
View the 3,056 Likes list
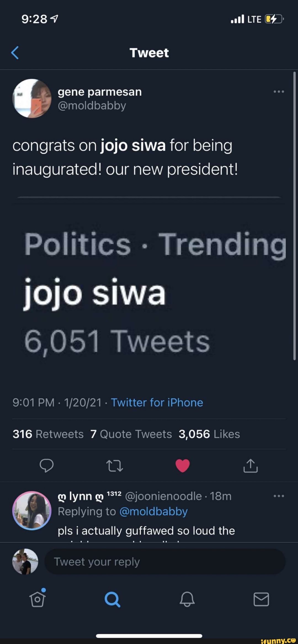pos(209,434)
